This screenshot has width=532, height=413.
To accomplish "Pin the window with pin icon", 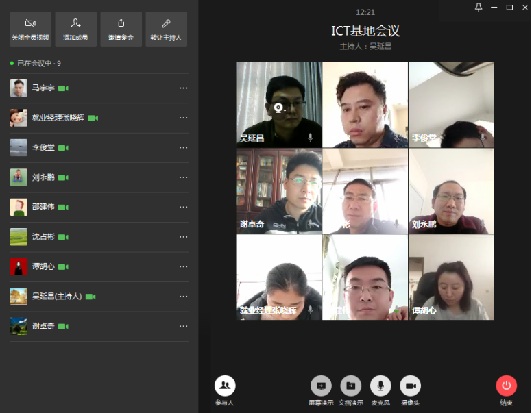I will coord(479,7).
